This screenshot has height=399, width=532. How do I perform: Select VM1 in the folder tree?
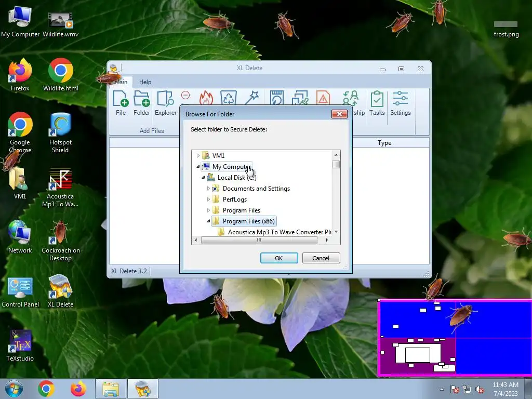218,156
